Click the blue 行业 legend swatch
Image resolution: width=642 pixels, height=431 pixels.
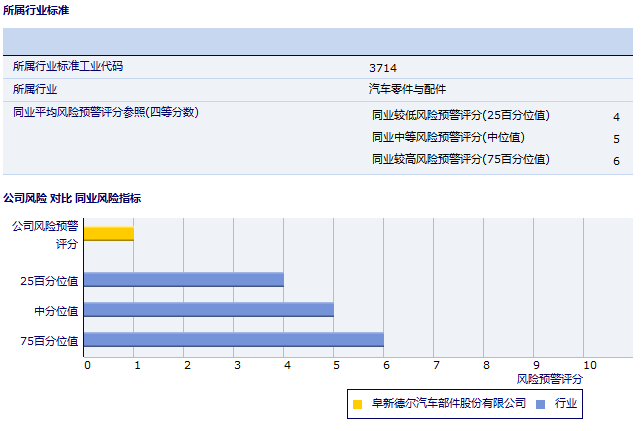(541, 405)
